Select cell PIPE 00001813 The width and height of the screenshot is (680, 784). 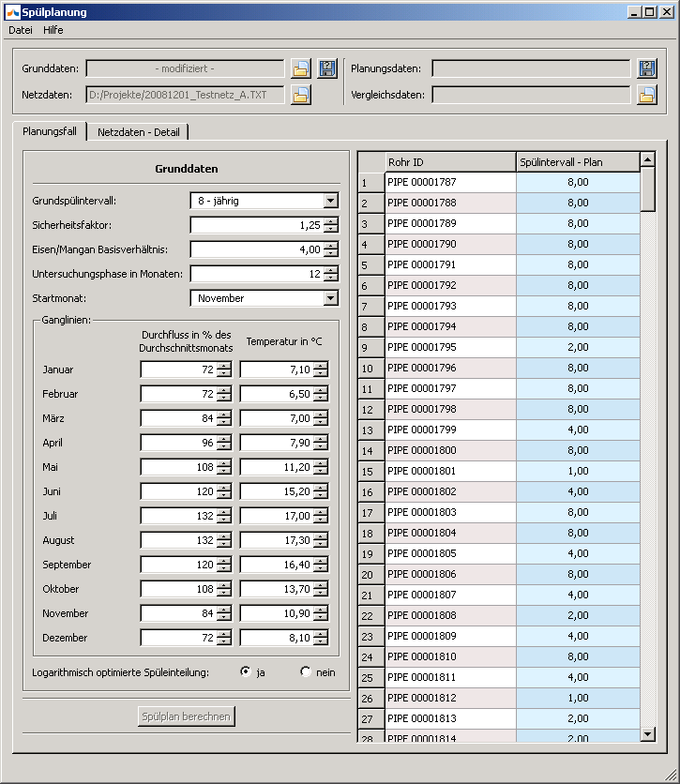[x=450, y=718]
